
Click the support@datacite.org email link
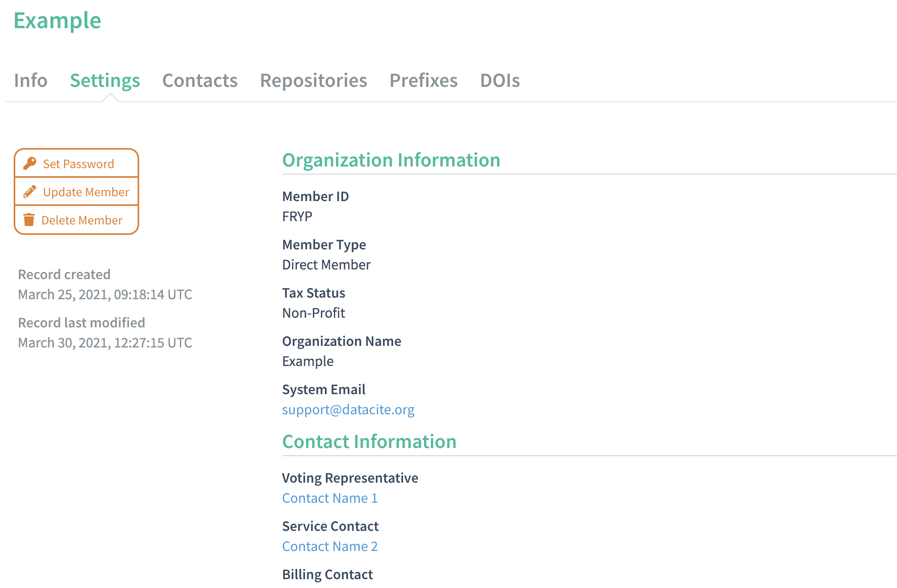click(348, 409)
